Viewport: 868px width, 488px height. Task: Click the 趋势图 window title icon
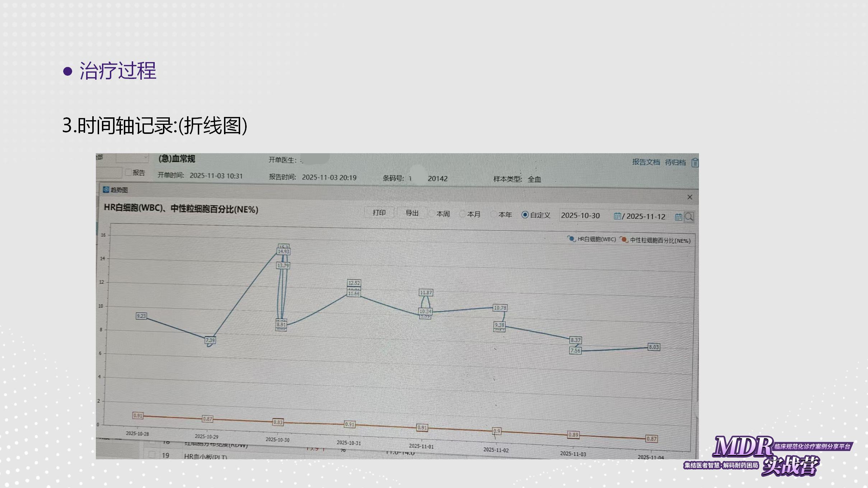pyautogui.click(x=106, y=189)
